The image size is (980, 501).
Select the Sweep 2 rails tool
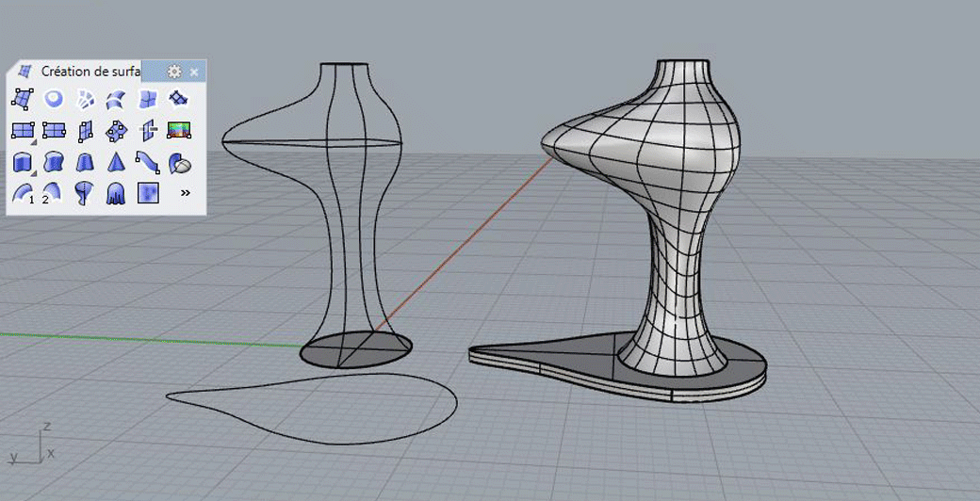pos(53,192)
